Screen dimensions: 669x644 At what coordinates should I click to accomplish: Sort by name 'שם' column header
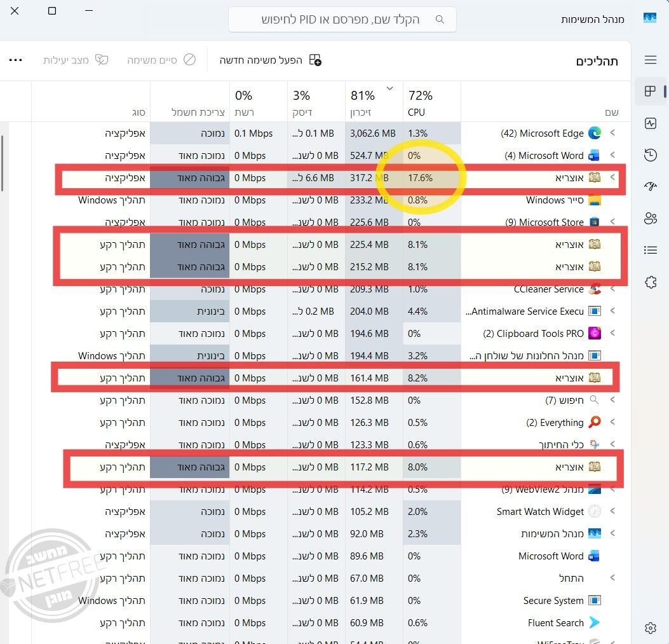pos(546,102)
